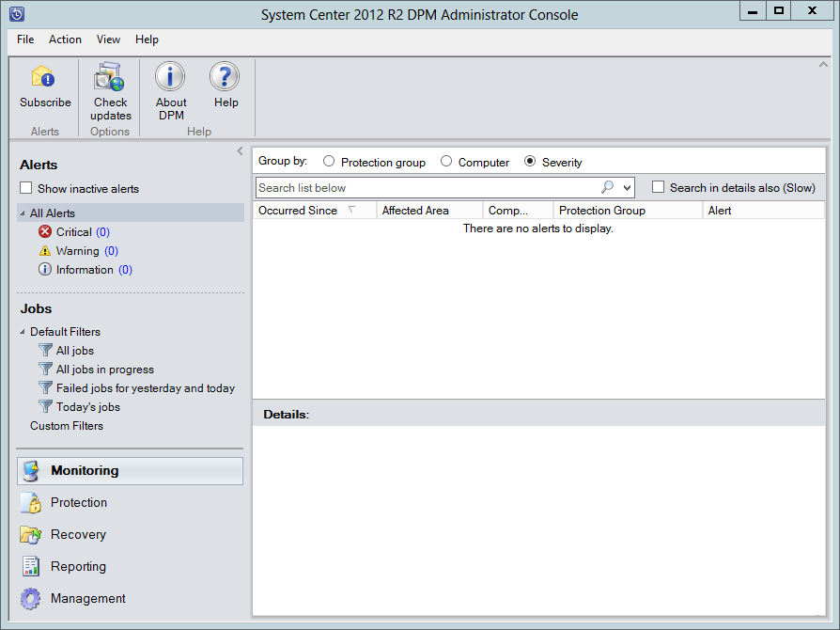Open the View menu

(108, 39)
